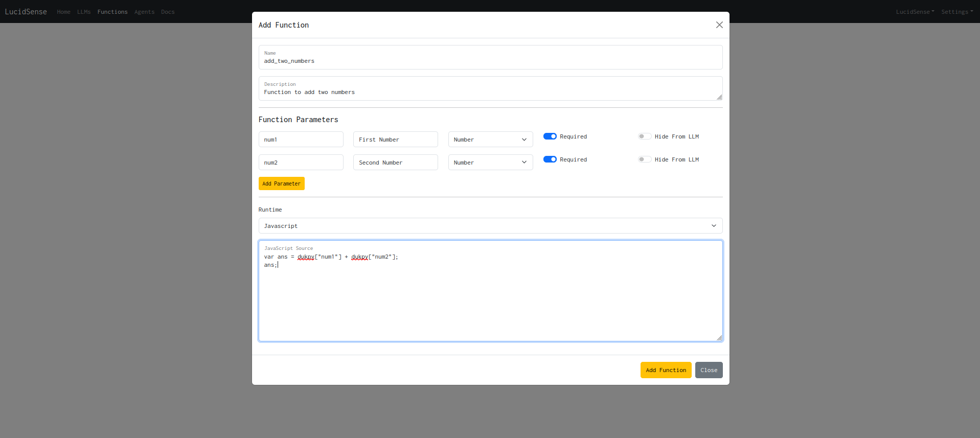
Task: Enable Hide From LLM for num1
Action: [x=645, y=136]
